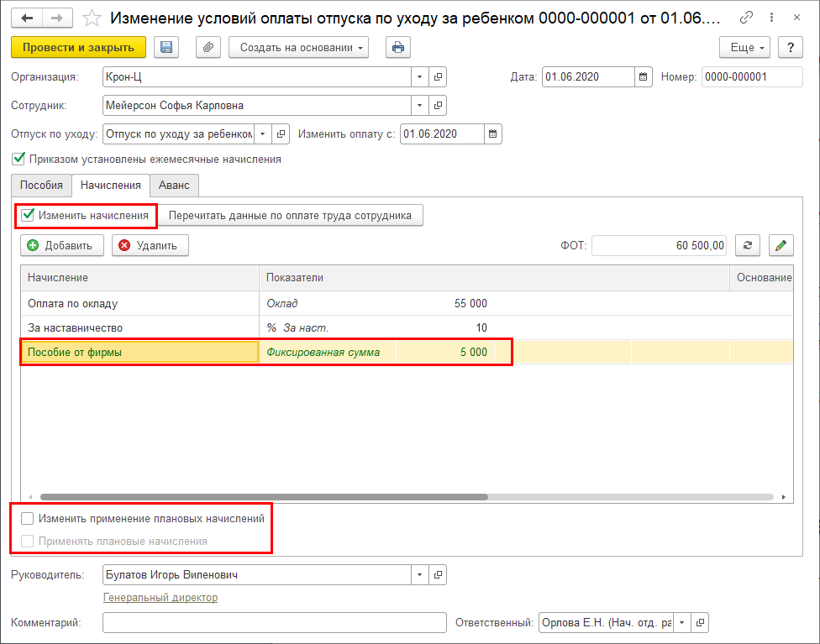Image resolution: width=820 pixels, height=644 pixels.
Task: Click the green pencil edit icon
Action: click(781, 245)
